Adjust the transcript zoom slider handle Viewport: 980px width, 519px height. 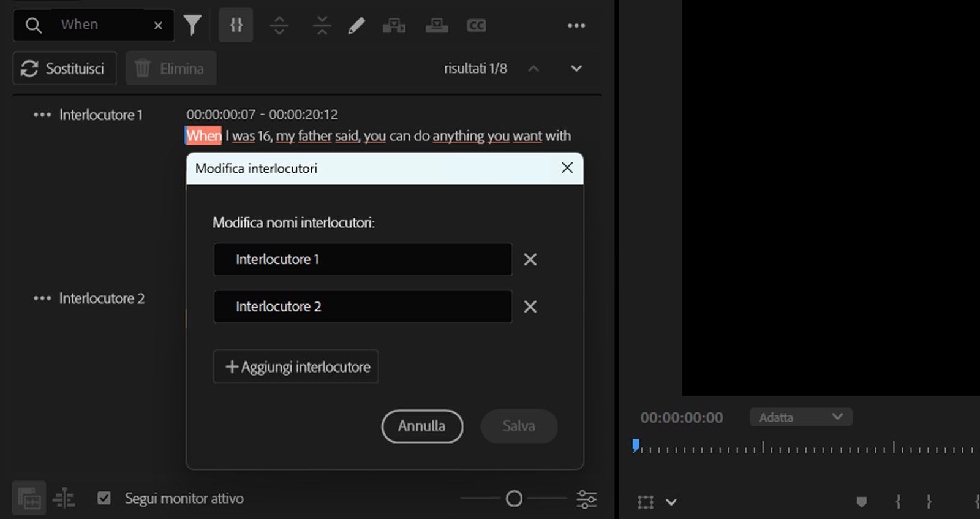coord(514,499)
